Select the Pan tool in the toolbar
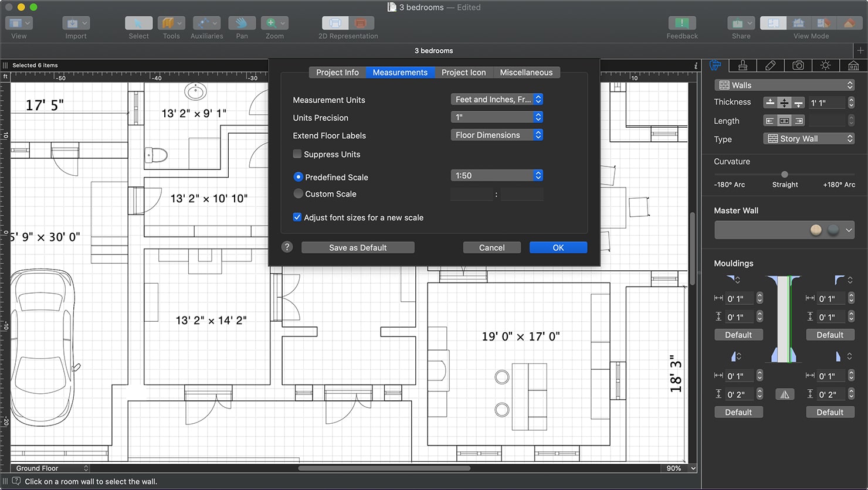Viewport: 868px width, 490px height. click(242, 23)
